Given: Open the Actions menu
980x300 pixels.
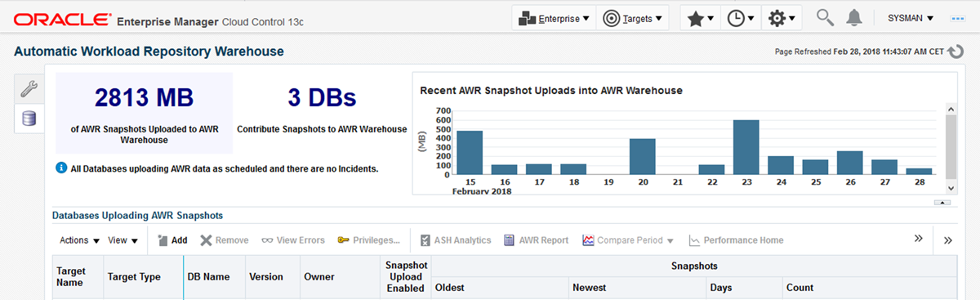Looking at the screenshot, I should [x=80, y=240].
